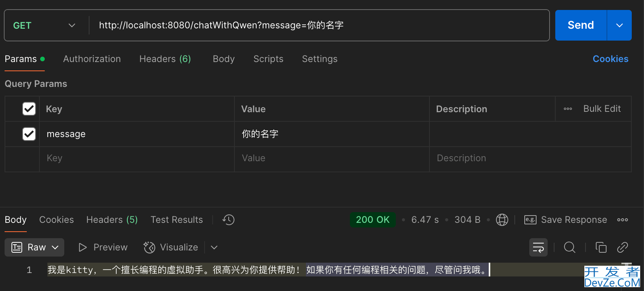Switch to Visualize view

point(171,247)
